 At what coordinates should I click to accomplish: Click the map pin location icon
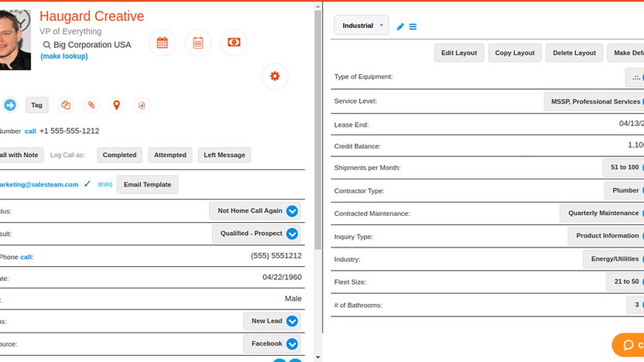coord(116,105)
